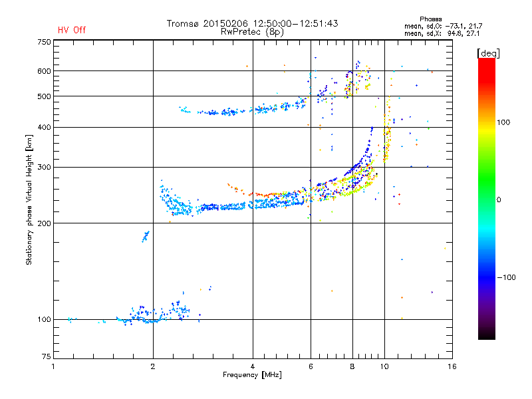Click the subtitle "RwPretec (8p)"
The height and width of the screenshot is (399, 532).
click(x=252, y=32)
